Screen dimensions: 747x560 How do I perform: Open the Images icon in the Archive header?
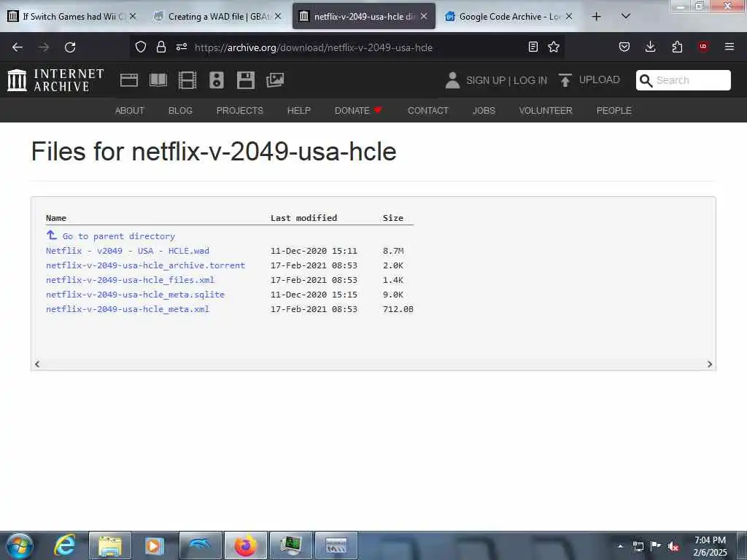pos(275,80)
